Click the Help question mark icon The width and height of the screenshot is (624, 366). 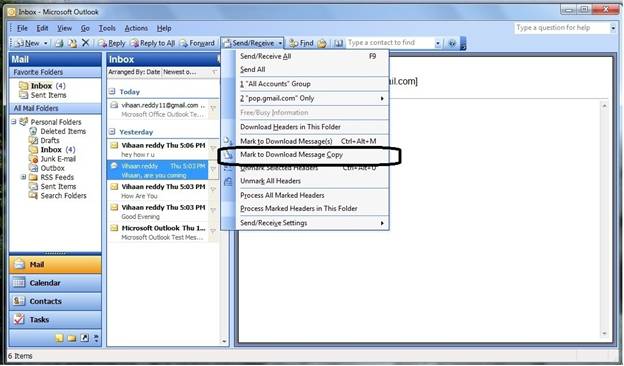coord(452,43)
